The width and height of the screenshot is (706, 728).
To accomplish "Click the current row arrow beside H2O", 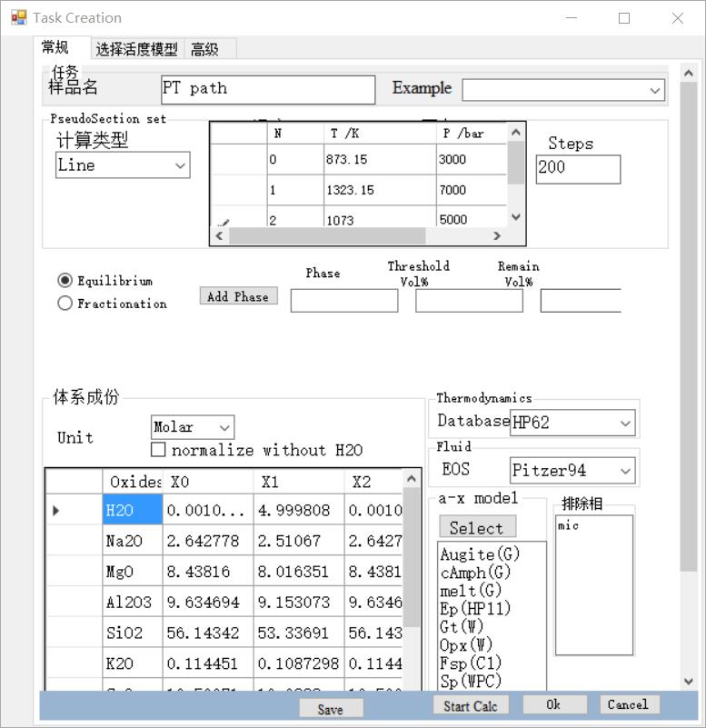I will 56,511.
